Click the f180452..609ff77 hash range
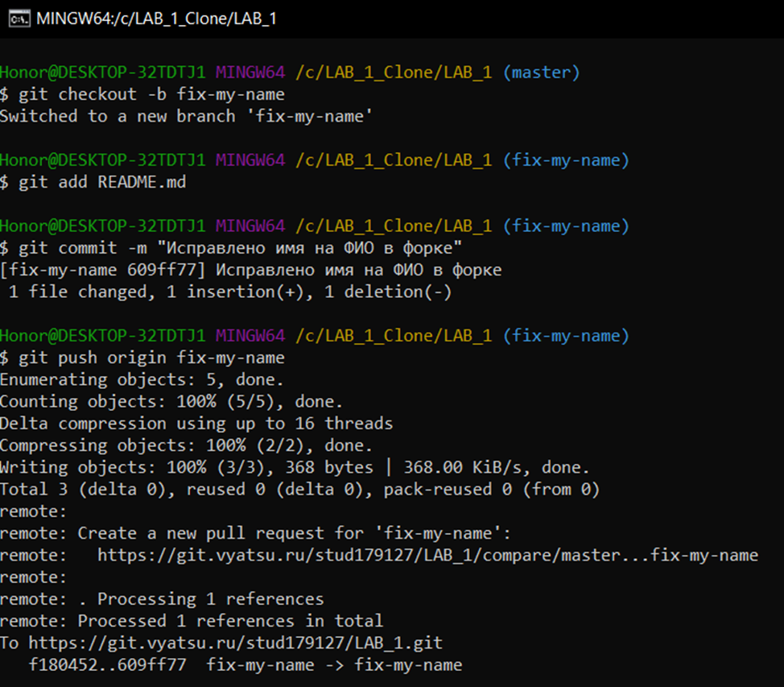Image resolution: width=784 pixels, height=687 pixels. [x=108, y=664]
